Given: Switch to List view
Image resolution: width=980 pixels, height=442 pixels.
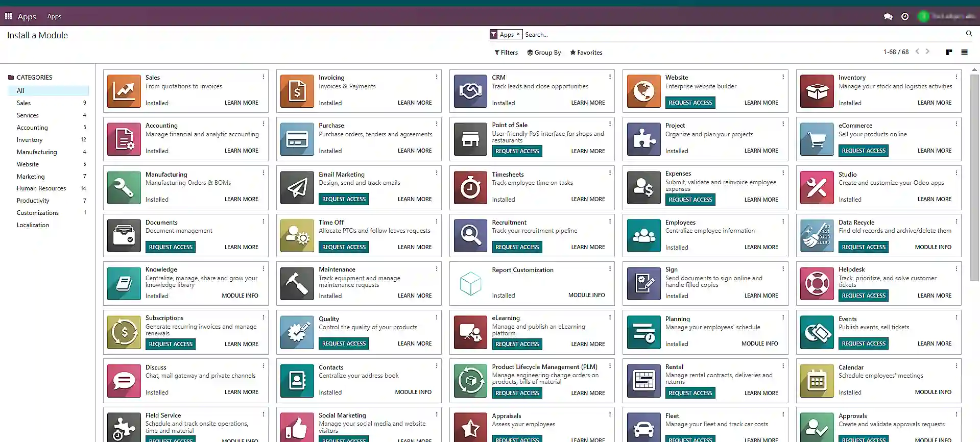Looking at the screenshot, I should pos(965,52).
